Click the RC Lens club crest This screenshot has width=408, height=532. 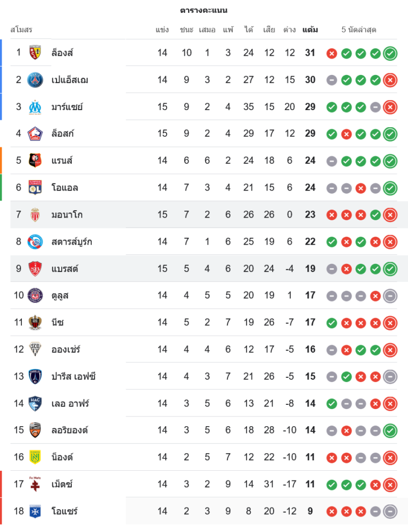(x=35, y=53)
